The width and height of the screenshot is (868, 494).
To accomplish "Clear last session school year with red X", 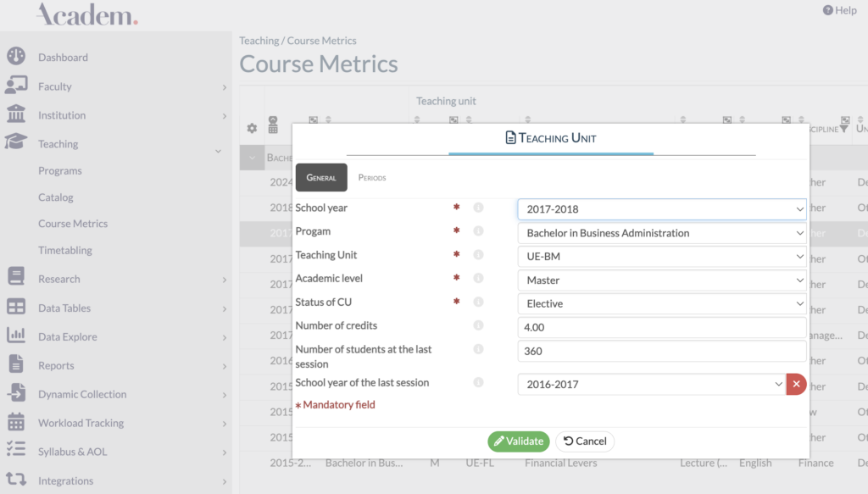I will coord(797,384).
